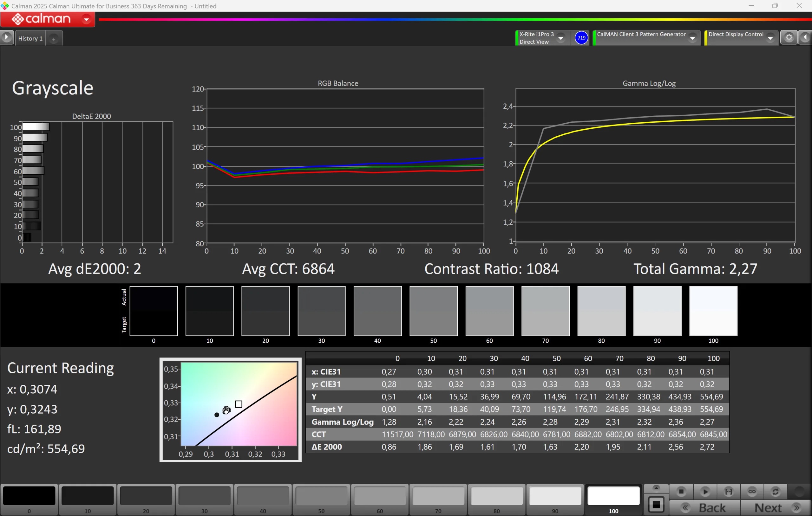Switch to the History 1 tab
812x516 pixels.
(30, 38)
